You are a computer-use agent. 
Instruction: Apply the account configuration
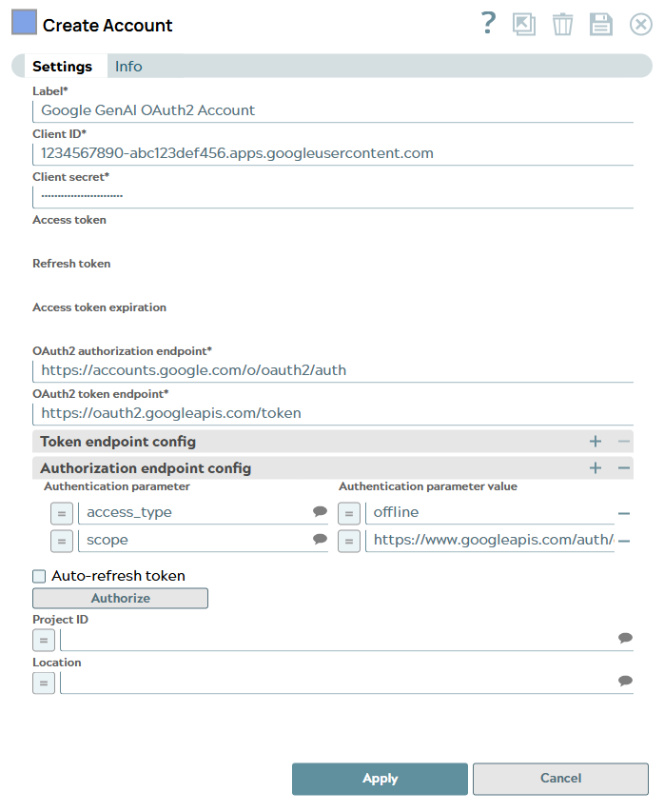[x=380, y=778]
